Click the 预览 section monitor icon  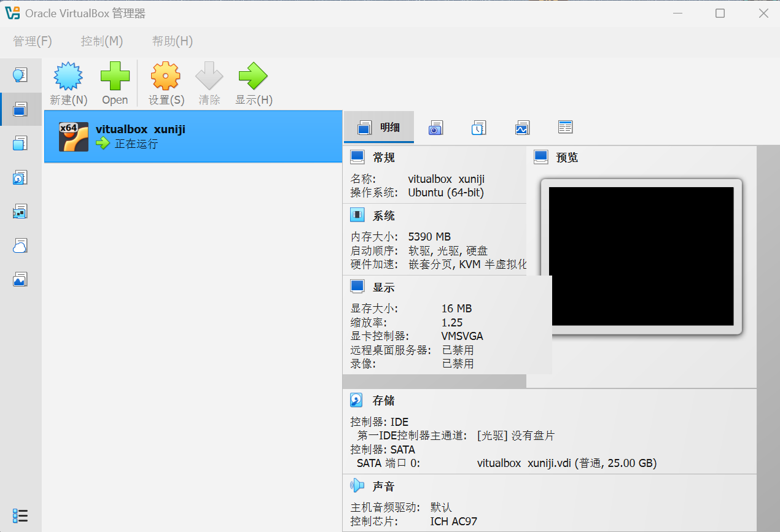coord(540,157)
